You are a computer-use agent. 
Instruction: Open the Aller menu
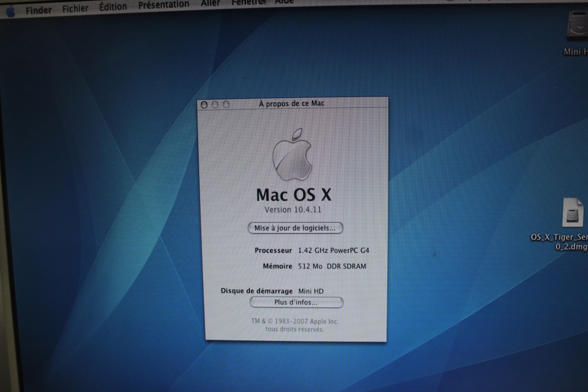click(x=210, y=3)
